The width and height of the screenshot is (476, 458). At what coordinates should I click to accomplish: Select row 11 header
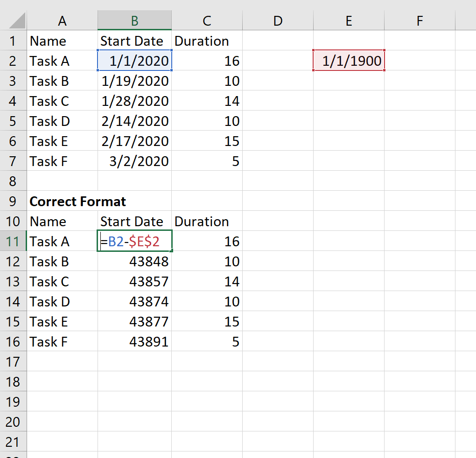13,241
